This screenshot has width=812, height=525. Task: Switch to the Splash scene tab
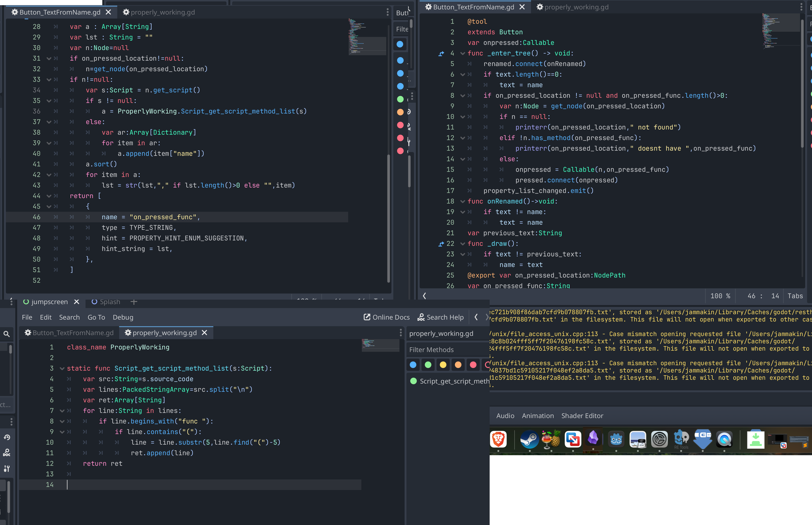pyautogui.click(x=106, y=302)
